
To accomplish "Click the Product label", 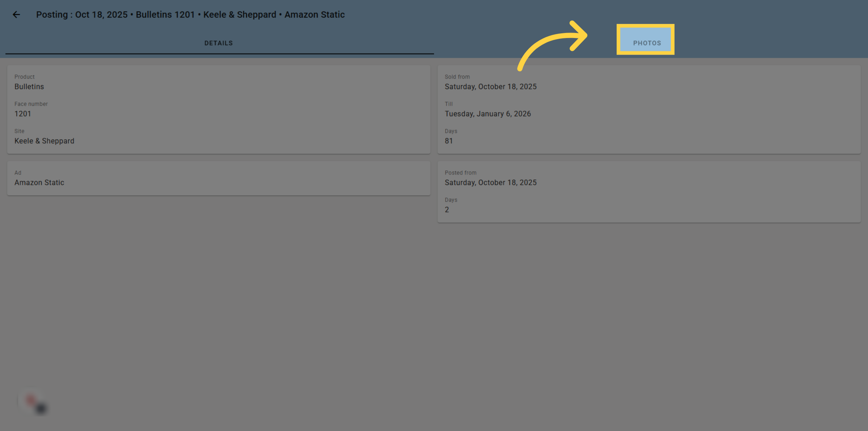I will tap(25, 77).
